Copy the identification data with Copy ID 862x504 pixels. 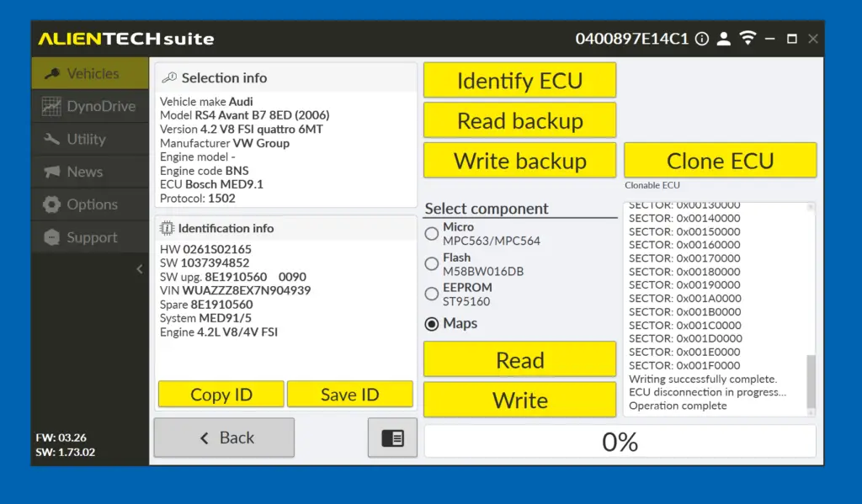coord(221,394)
